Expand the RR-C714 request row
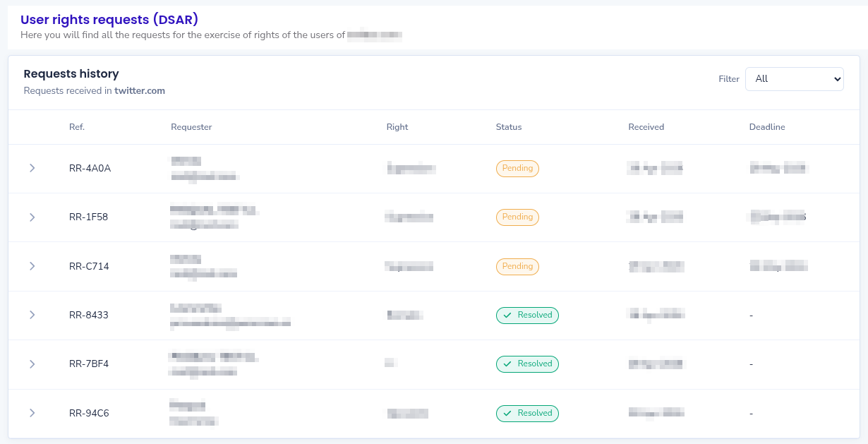This screenshot has width=868, height=444. point(32,266)
